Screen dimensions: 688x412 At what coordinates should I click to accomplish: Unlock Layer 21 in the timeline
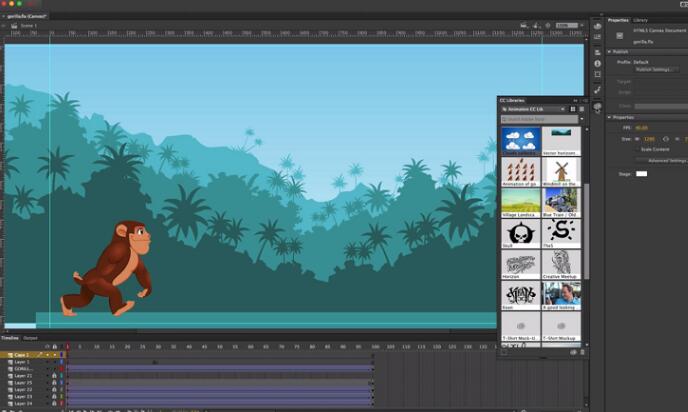(54, 376)
